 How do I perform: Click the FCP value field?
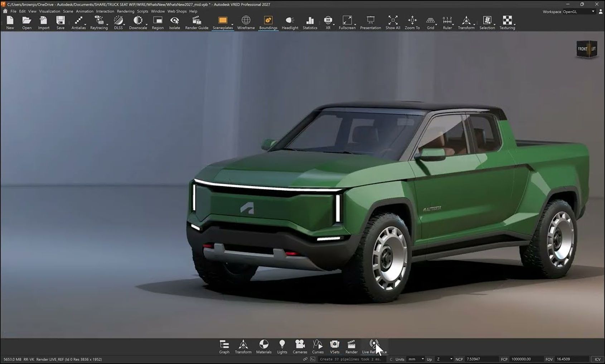[x=526, y=359]
